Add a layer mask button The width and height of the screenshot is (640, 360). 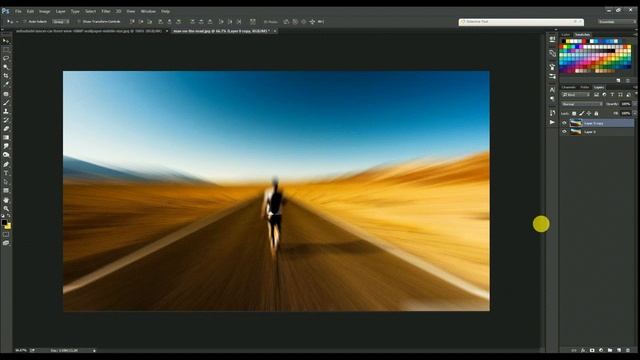click(x=592, y=350)
